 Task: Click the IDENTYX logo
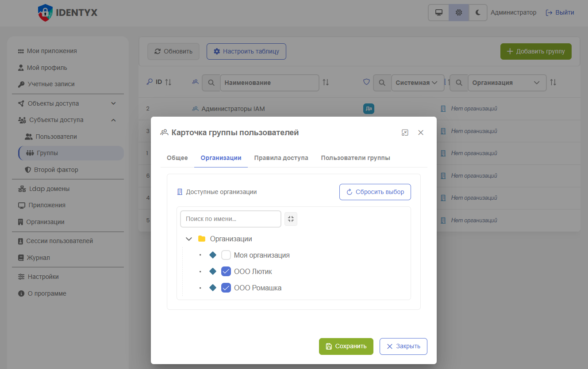click(x=68, y=13)
